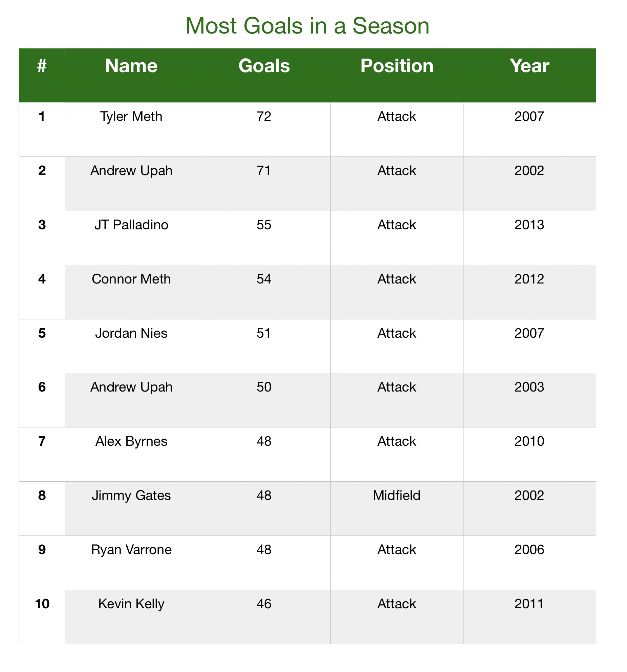The width and height of the screenshot is (627, 672).
Task: Click the row number 10 cell
Action: 42,617
